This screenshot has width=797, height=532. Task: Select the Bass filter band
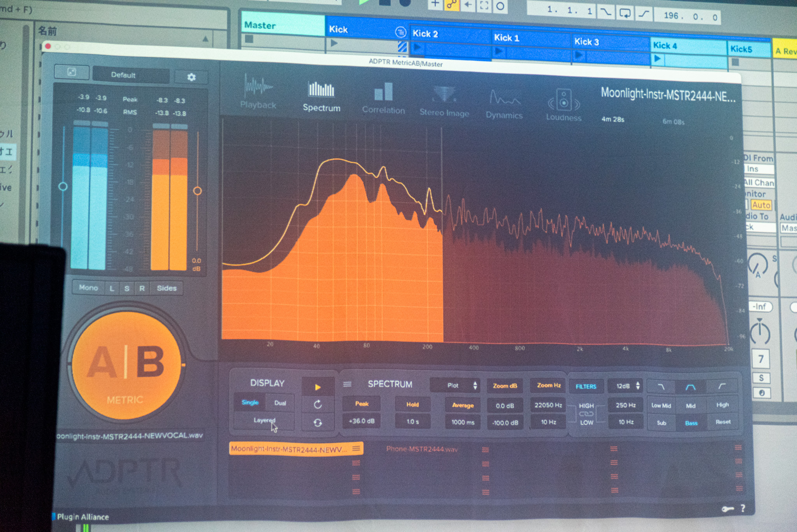691,423
